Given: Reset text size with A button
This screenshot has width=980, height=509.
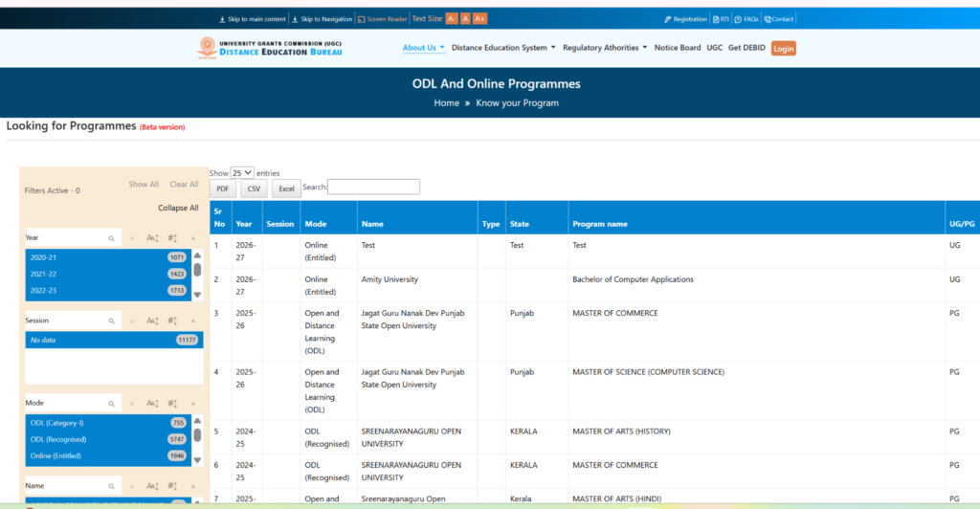Looking at the screenshot, I should (466, 19).
